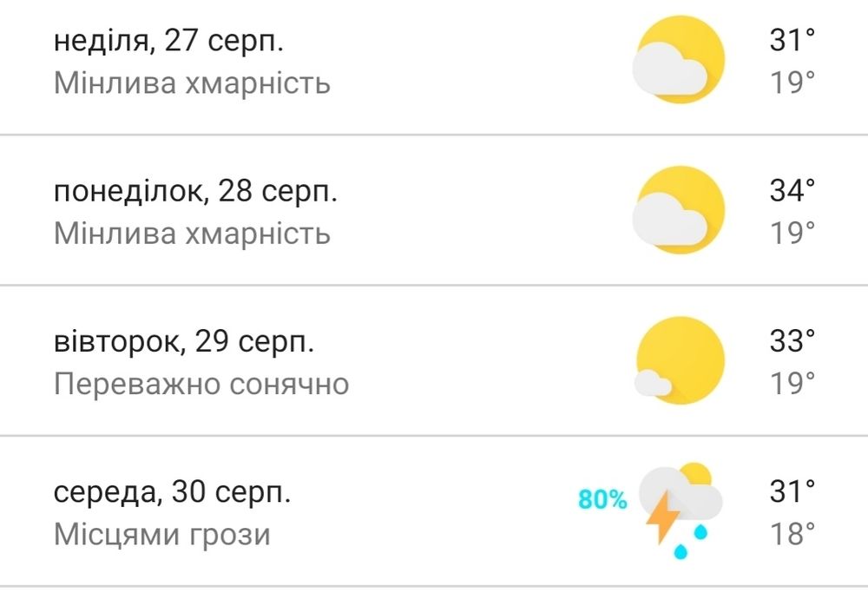Tap the mostly sunny icon for Tuesday

pos(680,360)
